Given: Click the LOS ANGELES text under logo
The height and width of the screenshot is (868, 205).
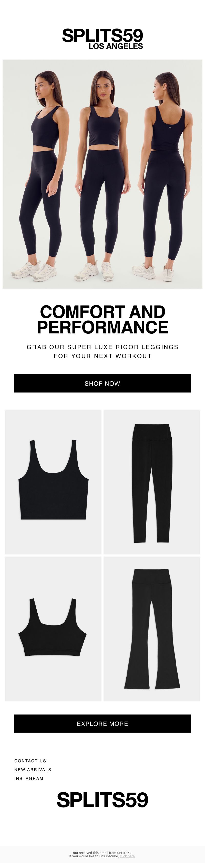Looking at the screenshot, I should pyautogui.click(x=116, y=46).
